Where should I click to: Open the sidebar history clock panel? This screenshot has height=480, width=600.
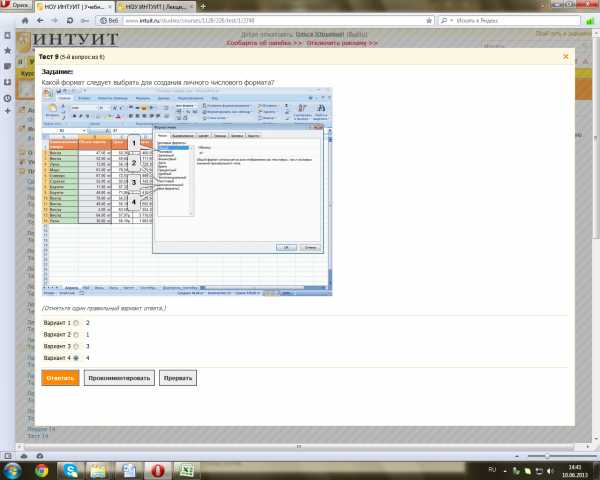[x=7, y=98]
